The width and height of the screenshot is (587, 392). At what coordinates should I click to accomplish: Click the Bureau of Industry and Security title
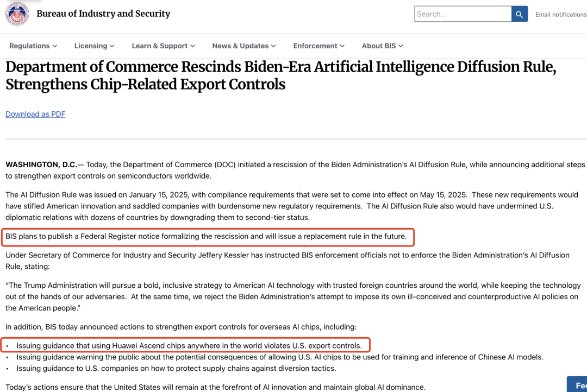103,14
